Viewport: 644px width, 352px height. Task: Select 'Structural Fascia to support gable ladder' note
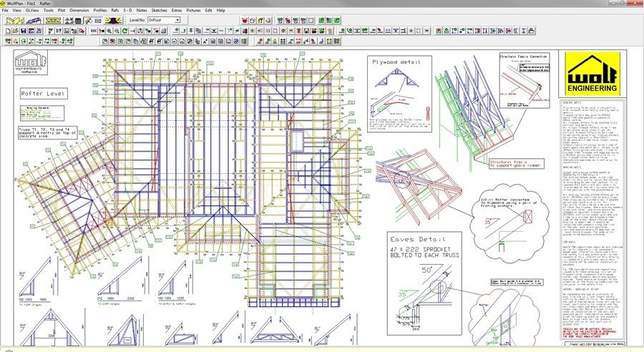click(516, 163)
